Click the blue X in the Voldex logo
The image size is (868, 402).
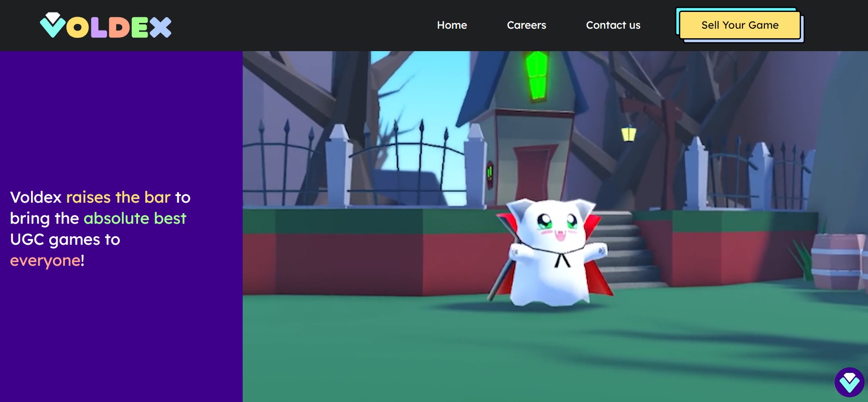pyautogui.click(x=161, y=28)
